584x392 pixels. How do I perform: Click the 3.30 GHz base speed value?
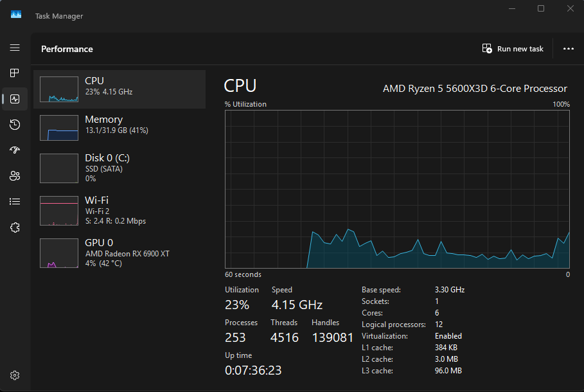(x=450, y=290)
